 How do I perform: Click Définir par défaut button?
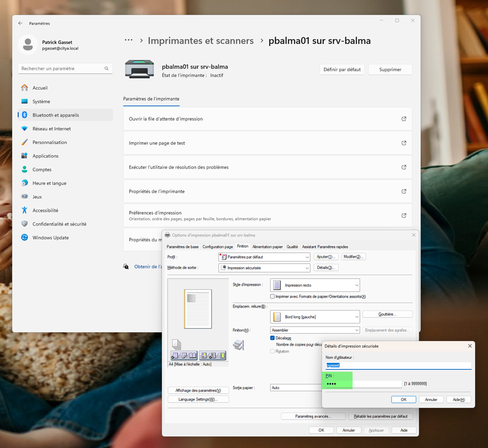click(342, 70)
